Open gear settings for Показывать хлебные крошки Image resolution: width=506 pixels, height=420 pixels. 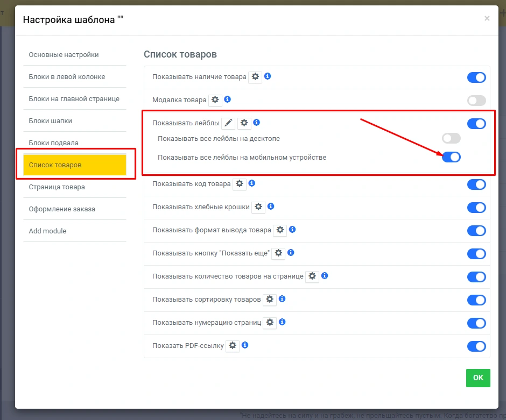tap(258, 207)
